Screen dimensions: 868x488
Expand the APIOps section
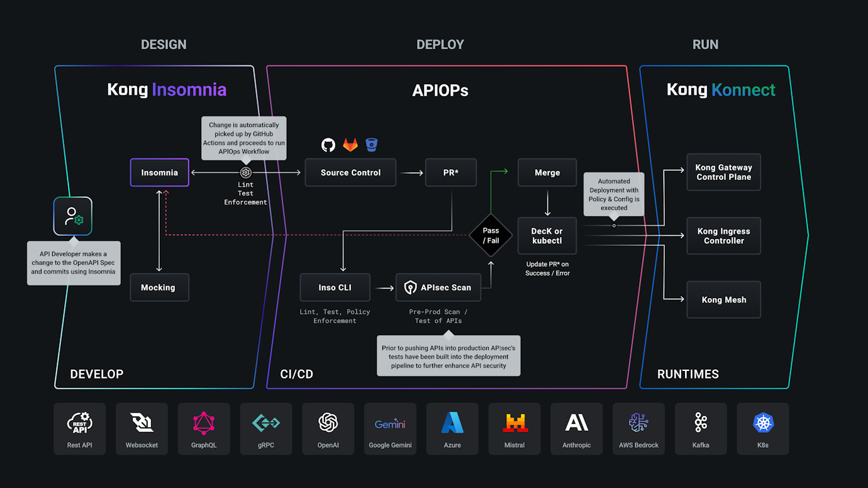click(x=440, y=90)
